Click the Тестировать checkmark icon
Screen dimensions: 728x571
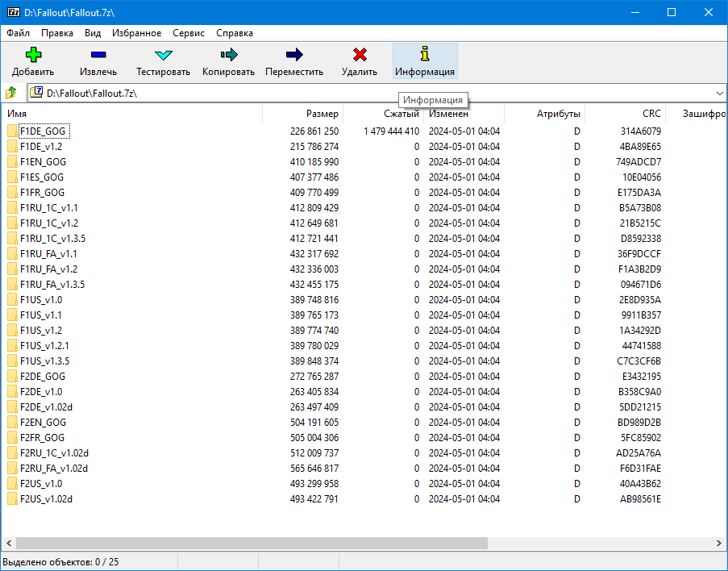point(164,56)
